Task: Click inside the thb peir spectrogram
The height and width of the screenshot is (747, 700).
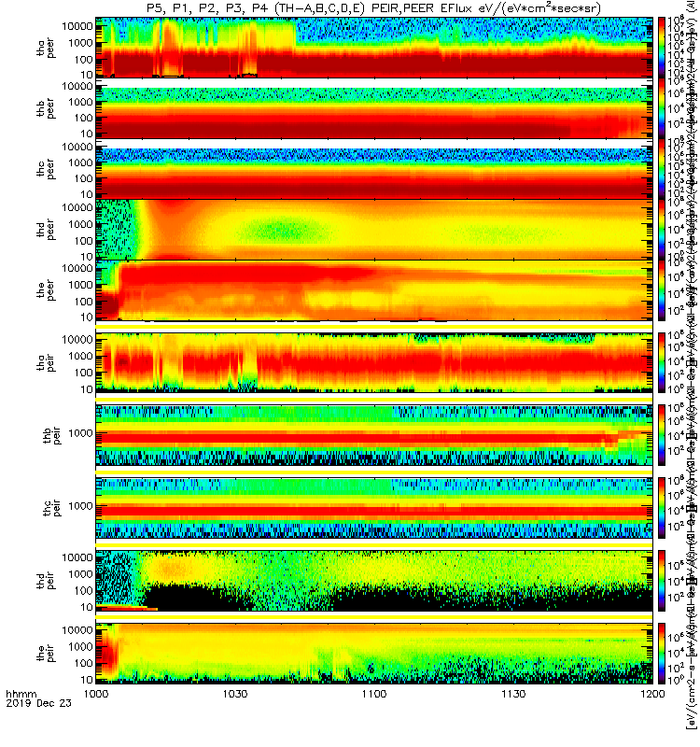Action: click(374, 435)
